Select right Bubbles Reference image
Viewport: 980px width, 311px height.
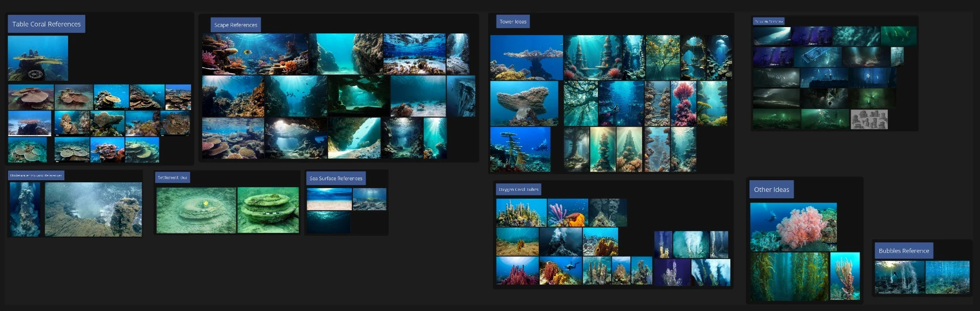[x=948, y=277]
